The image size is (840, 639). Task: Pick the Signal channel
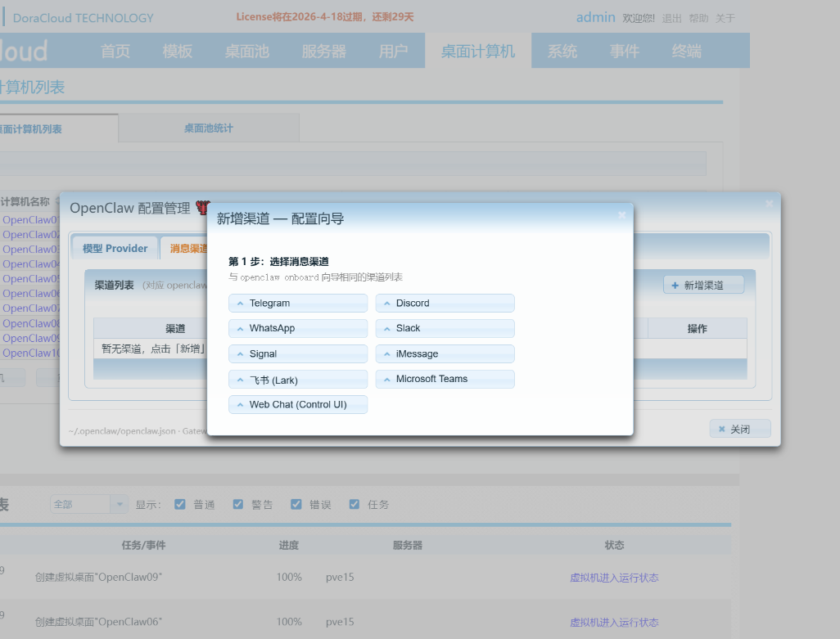coord(298,353)
